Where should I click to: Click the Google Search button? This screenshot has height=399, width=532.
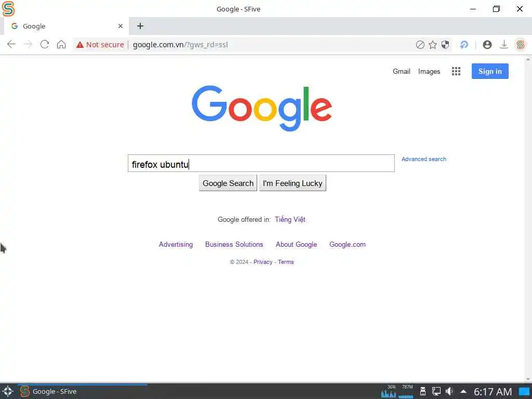click(x=228, y=183)
